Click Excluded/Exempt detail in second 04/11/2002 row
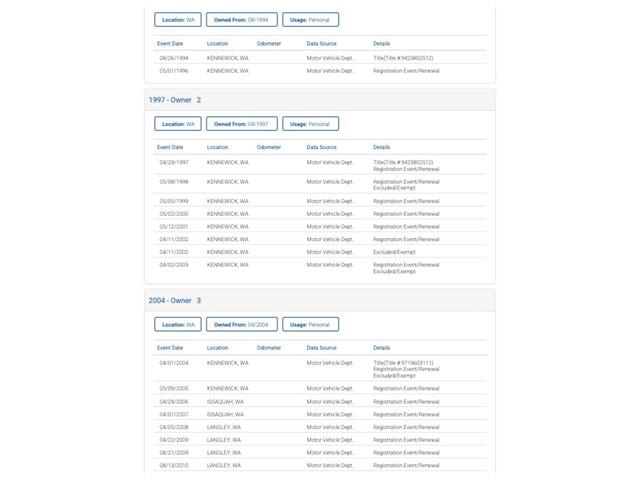The width and height of the screenshot is (640, 480). (394, 252)
